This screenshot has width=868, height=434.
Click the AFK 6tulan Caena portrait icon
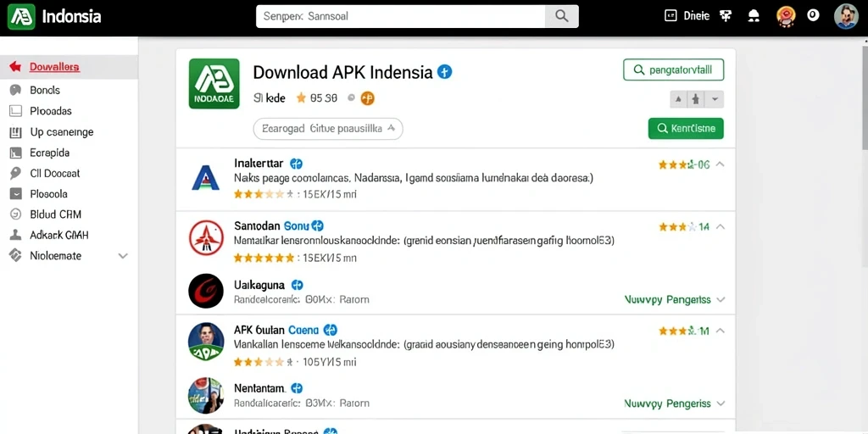click(206, 342)
